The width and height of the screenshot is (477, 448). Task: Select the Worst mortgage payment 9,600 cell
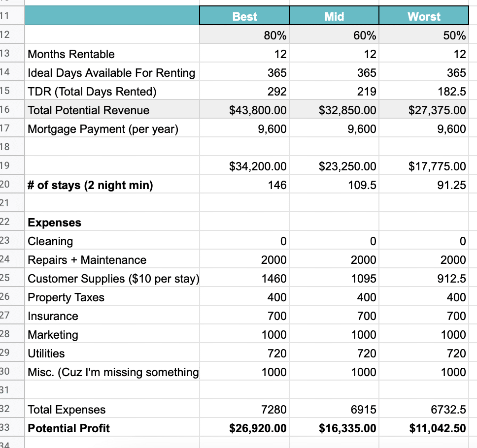pos(424,128)
